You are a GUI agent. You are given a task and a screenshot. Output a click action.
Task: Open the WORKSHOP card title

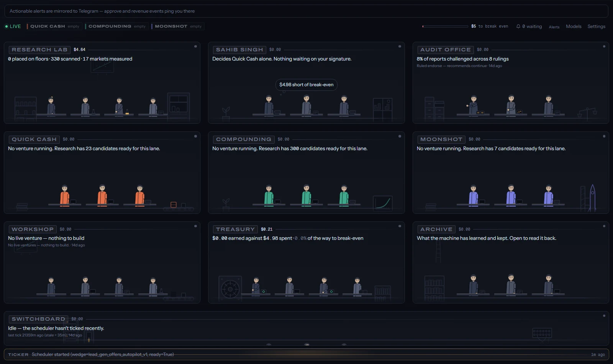pos(33,229)
